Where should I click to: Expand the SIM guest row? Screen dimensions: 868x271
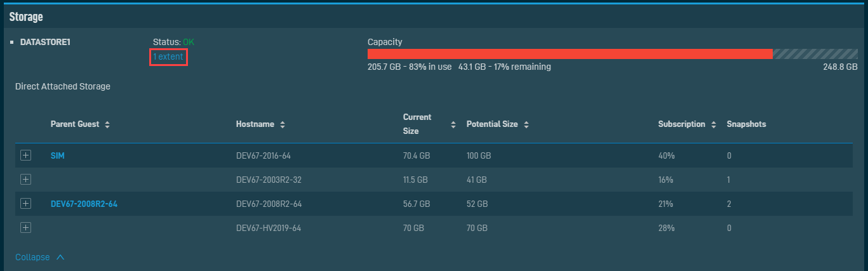[25, 155]
